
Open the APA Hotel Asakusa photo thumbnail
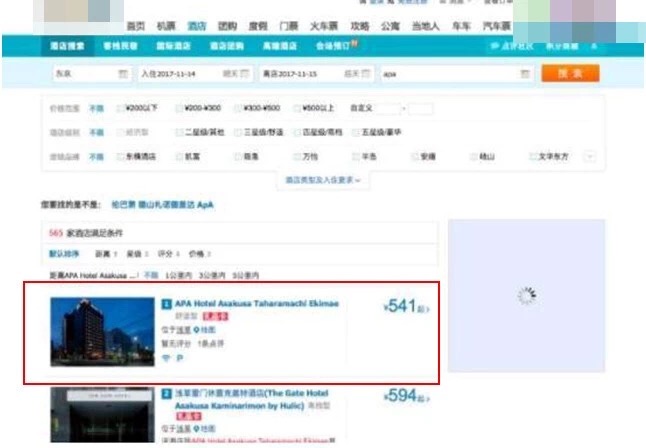(102, 332)
